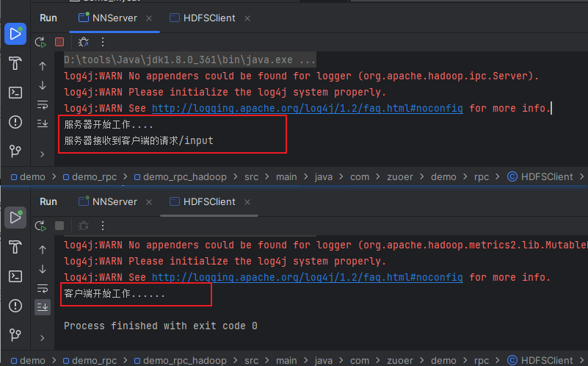Rerun NNServer in the upper Run panel
The height and width of the screenshot is (366, 588).
click(40, 43)
